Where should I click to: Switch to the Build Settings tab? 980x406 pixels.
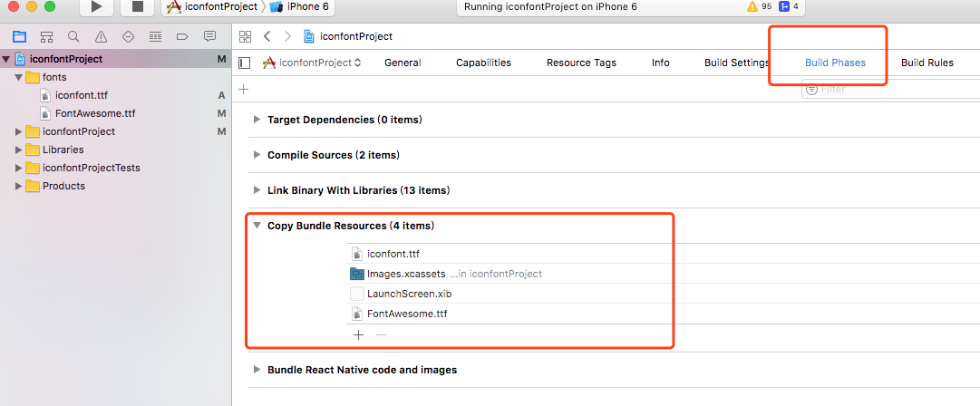[736, 63]
